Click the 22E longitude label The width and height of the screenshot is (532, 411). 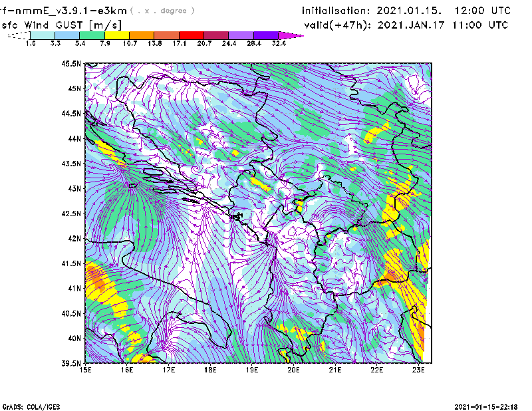[376, 370]
